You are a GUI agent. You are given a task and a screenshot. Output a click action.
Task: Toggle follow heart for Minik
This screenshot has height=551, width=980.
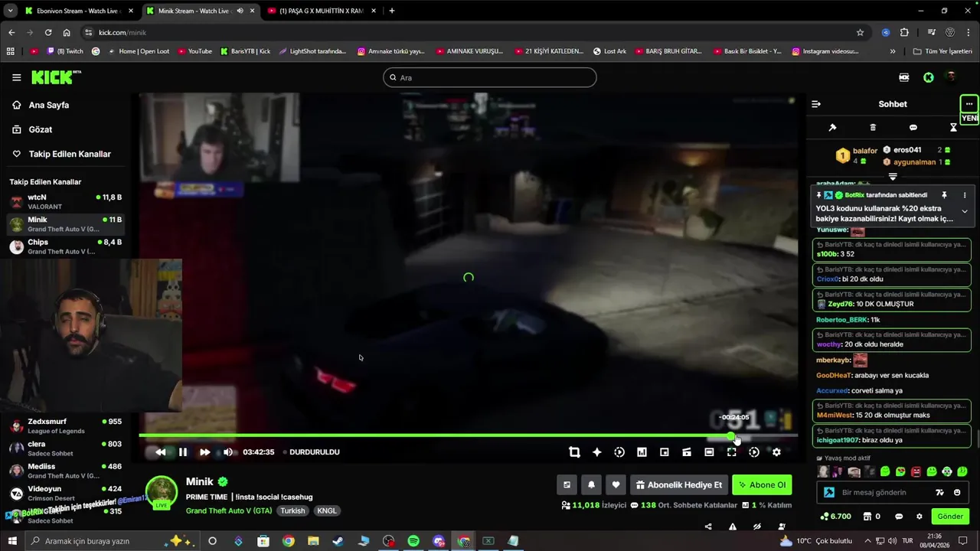(616, 484)
